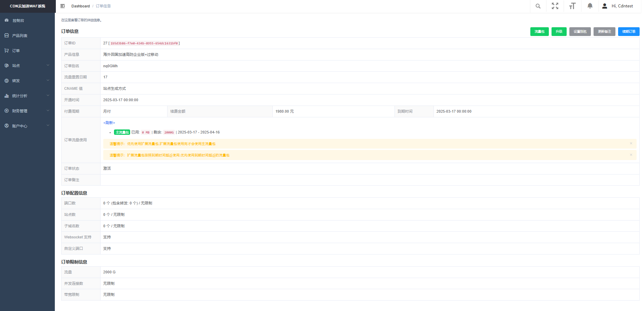The width and height of the screenshot is (644, 311).
Task: Click the <刷新> link for traffic usage
Action: click(109, 123)
